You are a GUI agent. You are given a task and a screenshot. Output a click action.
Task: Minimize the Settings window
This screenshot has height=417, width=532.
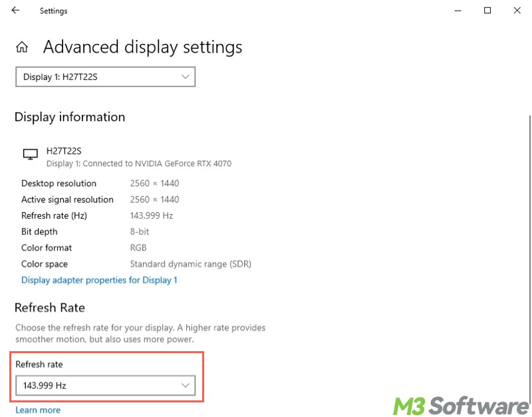tap(458, 11)
